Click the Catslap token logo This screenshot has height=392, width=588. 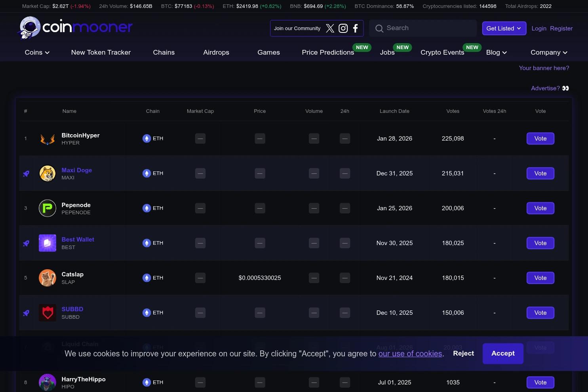[x=48, y=278]
